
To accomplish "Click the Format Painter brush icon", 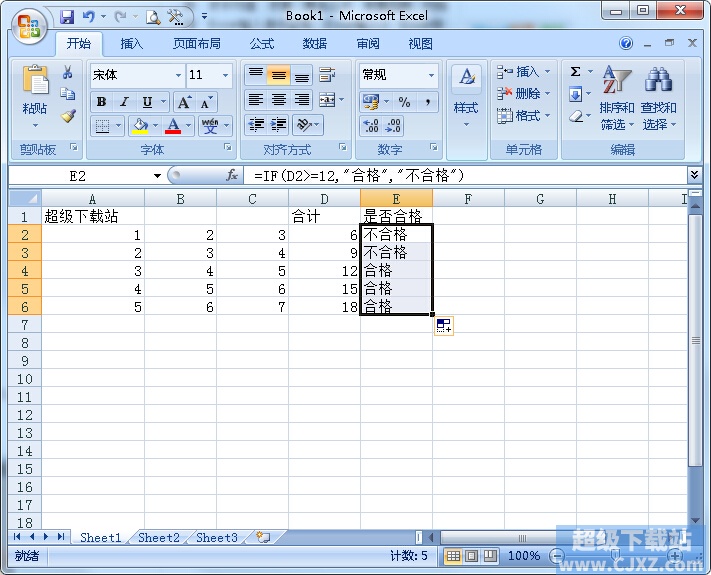I will click(68, 116).
